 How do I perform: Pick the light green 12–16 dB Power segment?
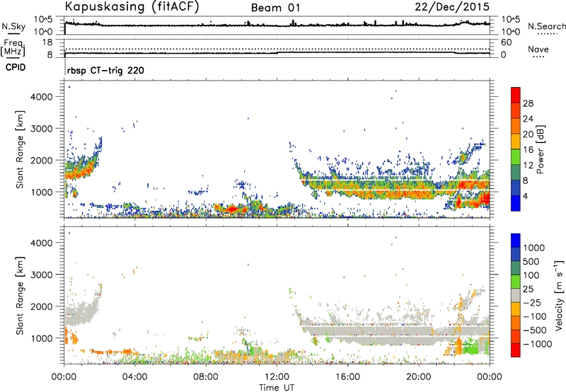[516, 157]
